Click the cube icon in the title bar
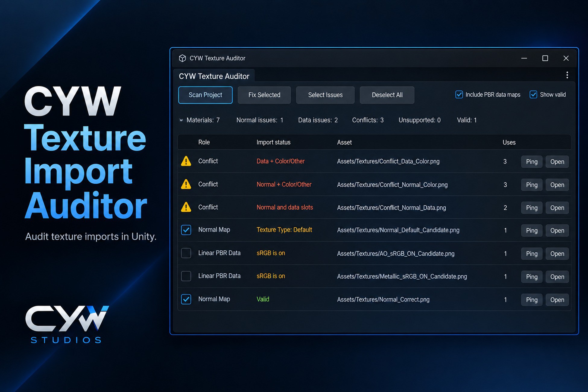Viewport: 588px width, 392px height. pyautogui.click(x=182, y=58)
